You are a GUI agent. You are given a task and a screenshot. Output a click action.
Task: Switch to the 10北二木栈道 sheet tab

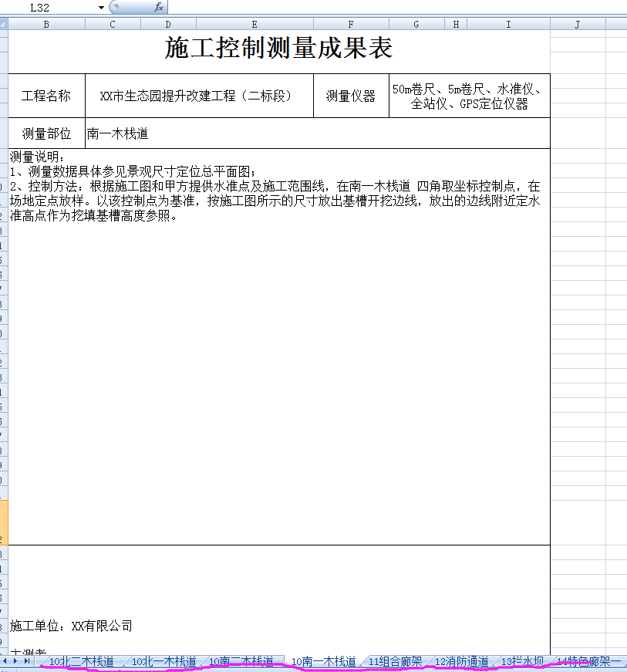click(x=82, y=661)
